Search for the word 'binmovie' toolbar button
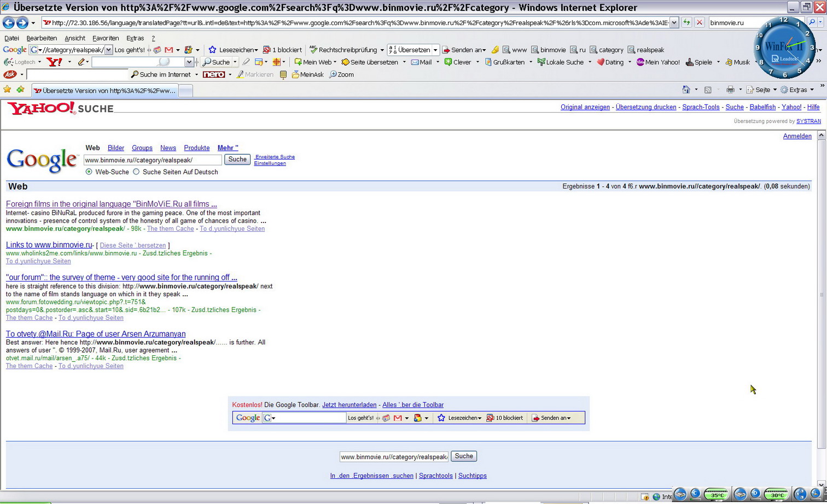This screenshot has height=504, width=827. tap(549, 50)
